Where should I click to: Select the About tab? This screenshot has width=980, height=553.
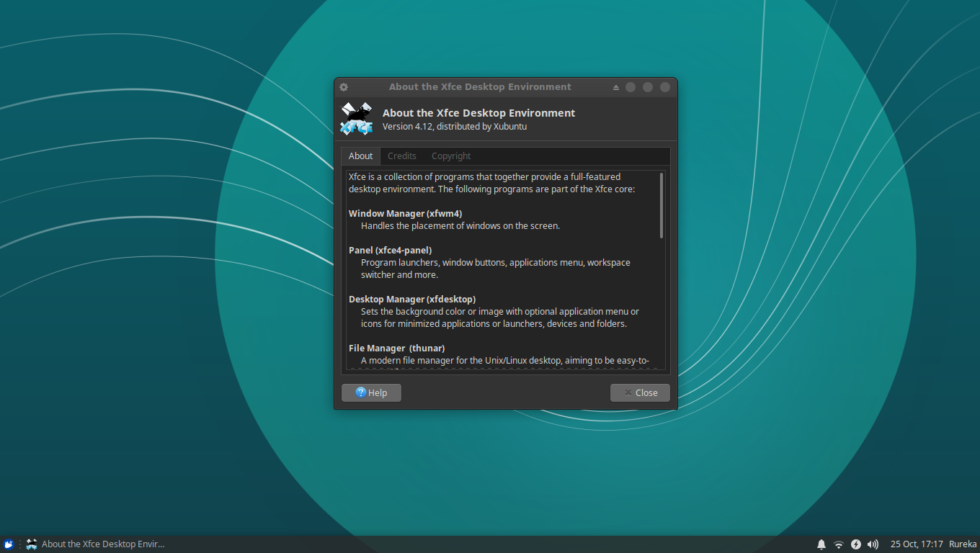tap(360, 156)
